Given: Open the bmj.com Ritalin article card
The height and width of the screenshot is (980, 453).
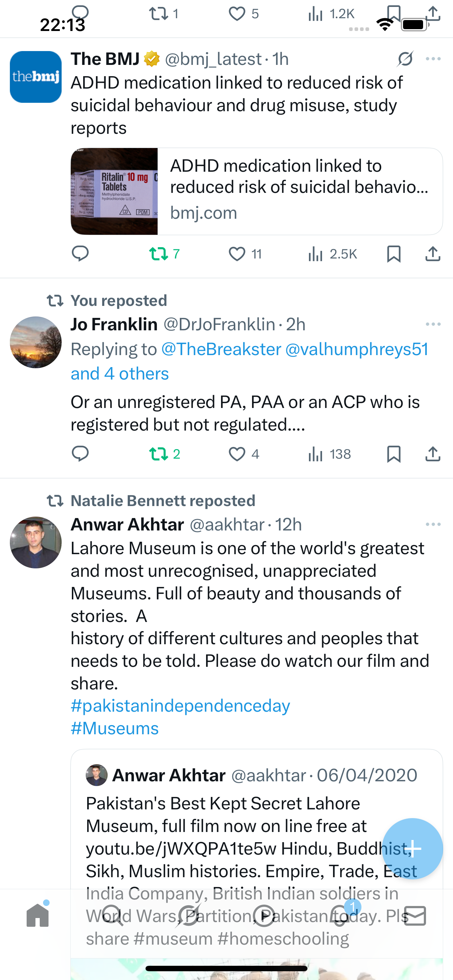Looking at the screenshot, I should 256,191.
